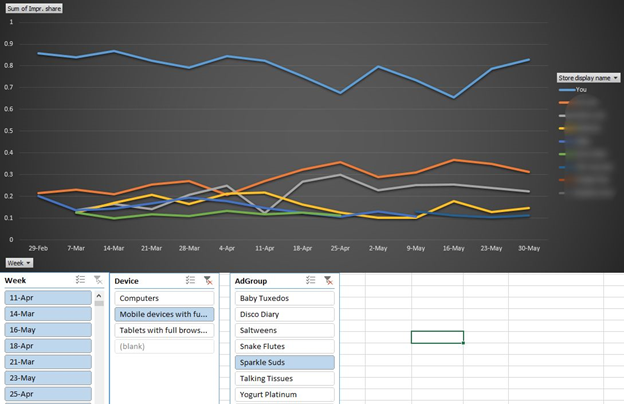Toggle Sparkle Suds in the AdGroup slicer
Viewport: 624px width, 404px height.
click(x=284, y=363)
